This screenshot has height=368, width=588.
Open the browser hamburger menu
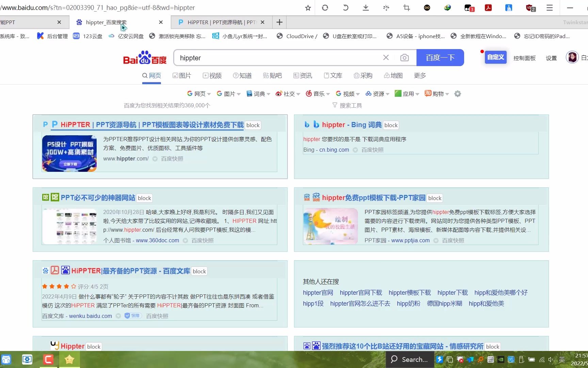click(550, 7)
